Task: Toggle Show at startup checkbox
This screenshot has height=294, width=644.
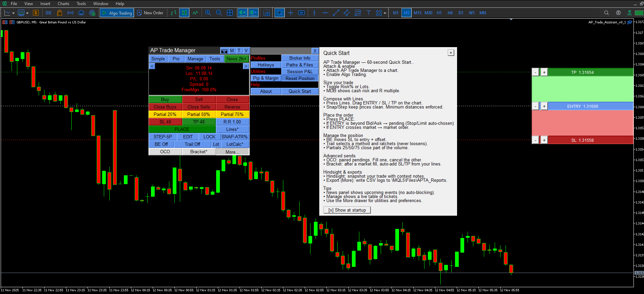Action: pos(347,210)
